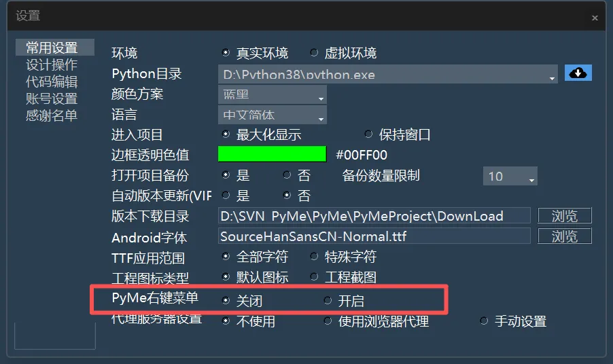The width and height of the screenshot is (613, 364).
Task: Switch to the 代码编辑 tab
Action: coord(52,81)
